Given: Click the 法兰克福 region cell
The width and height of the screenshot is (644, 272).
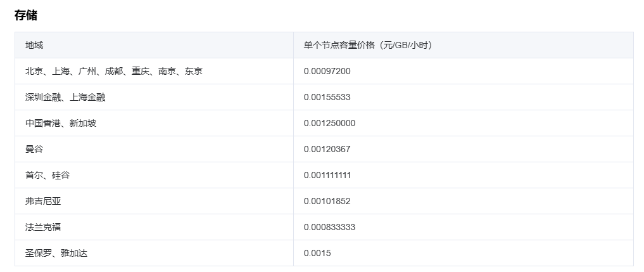Looking at the screenshot, I should (43, 227).
